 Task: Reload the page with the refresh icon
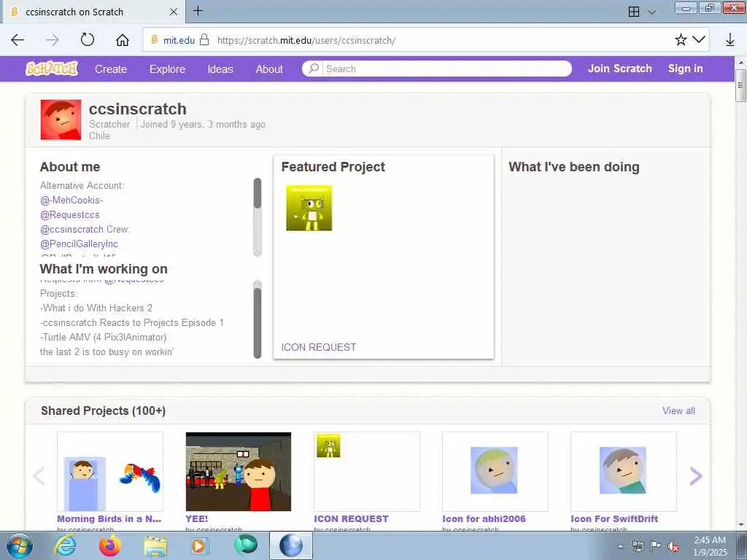(88, 39)
